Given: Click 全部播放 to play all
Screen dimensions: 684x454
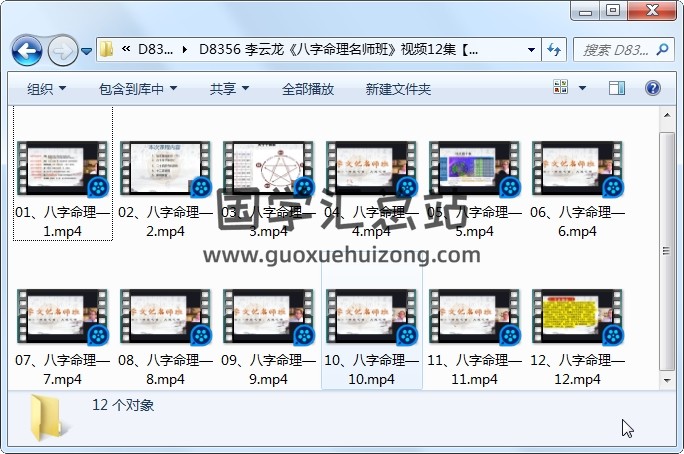Looking at the screenshot, I should pyautogui.click(x=308, y=89).
